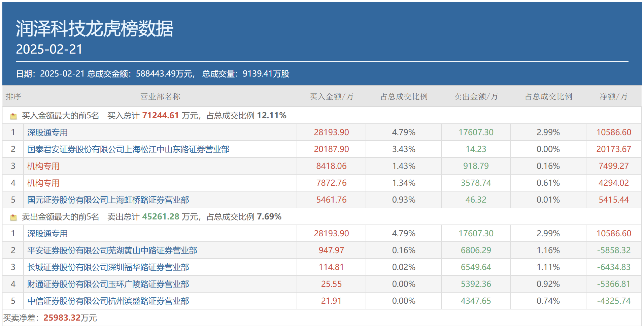Image resolution: width=644 pixels, height=328 pixels.
Task: Click 机构专用 with buy amount 7872.76
Action: [x=43, y=183]
